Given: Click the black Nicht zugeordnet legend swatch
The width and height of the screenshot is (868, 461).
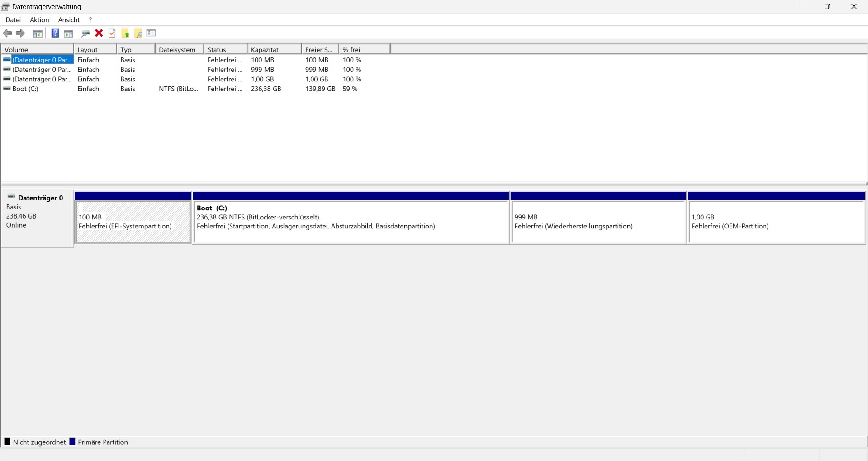Looking at the screenshot, I should tap(7, 442).
